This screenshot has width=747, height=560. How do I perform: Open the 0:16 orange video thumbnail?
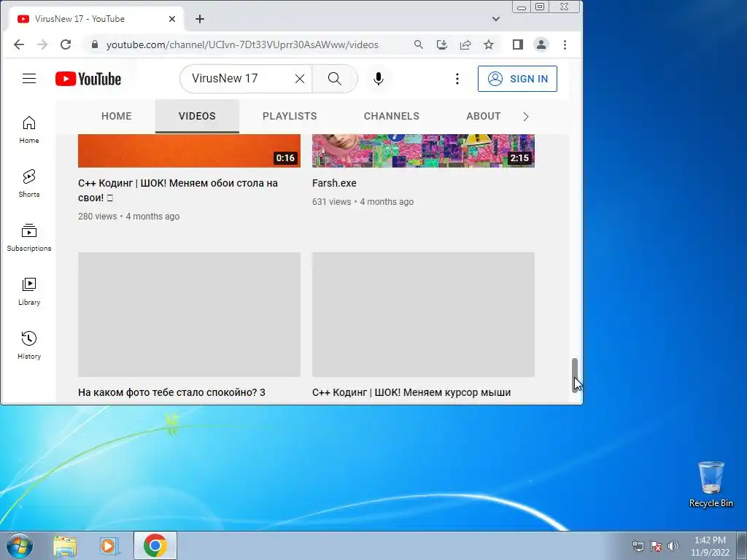(x=189, y=151)
